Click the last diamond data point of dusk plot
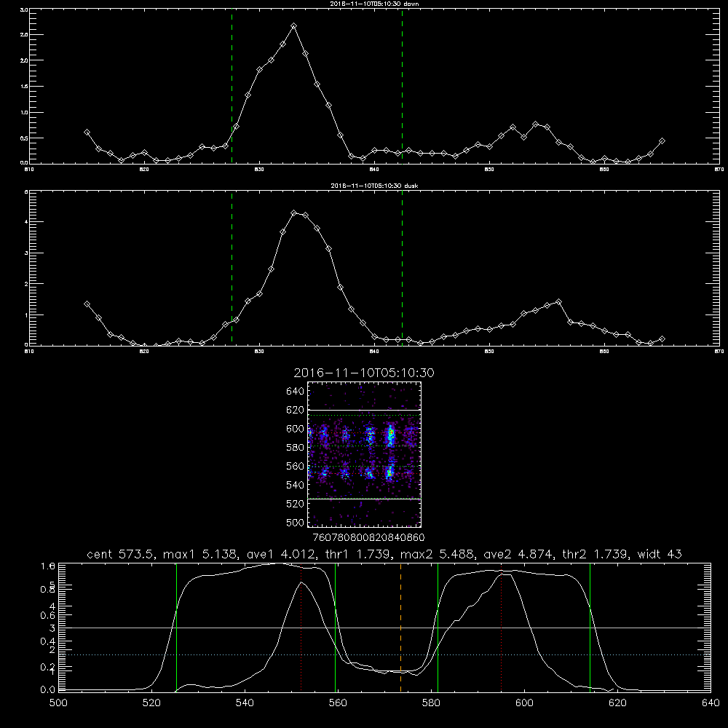Screen dimensions: 728x728 tap(662, 339)
